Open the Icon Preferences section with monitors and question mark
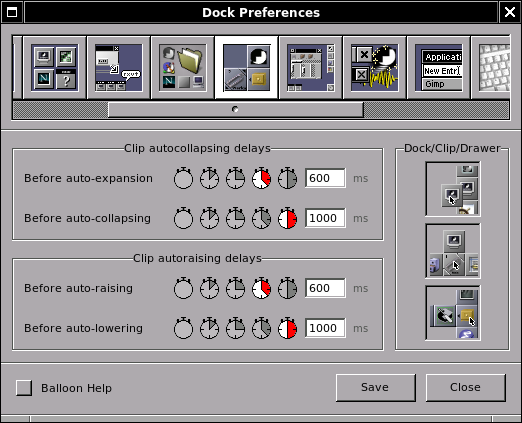Screen dimensions: 522x423 [x=55, y=68]
